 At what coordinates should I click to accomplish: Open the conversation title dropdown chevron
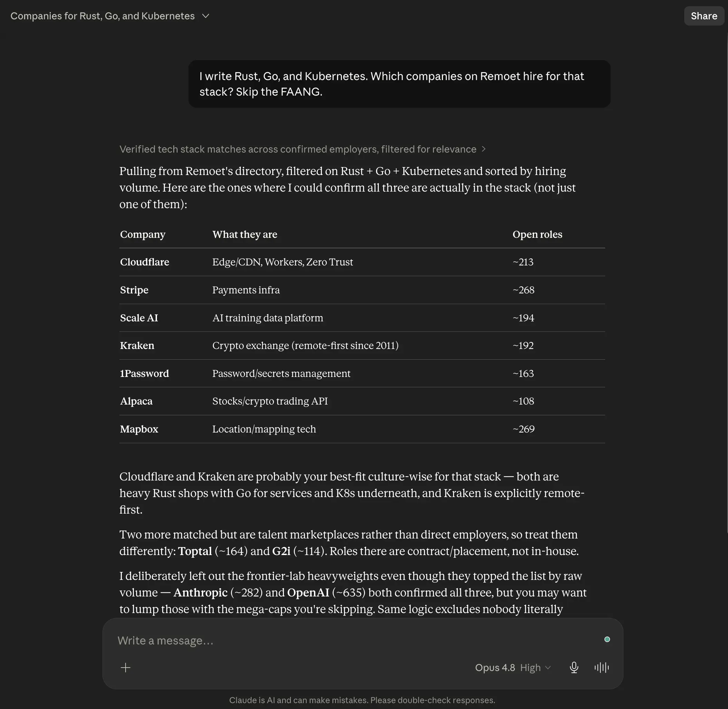205,16
